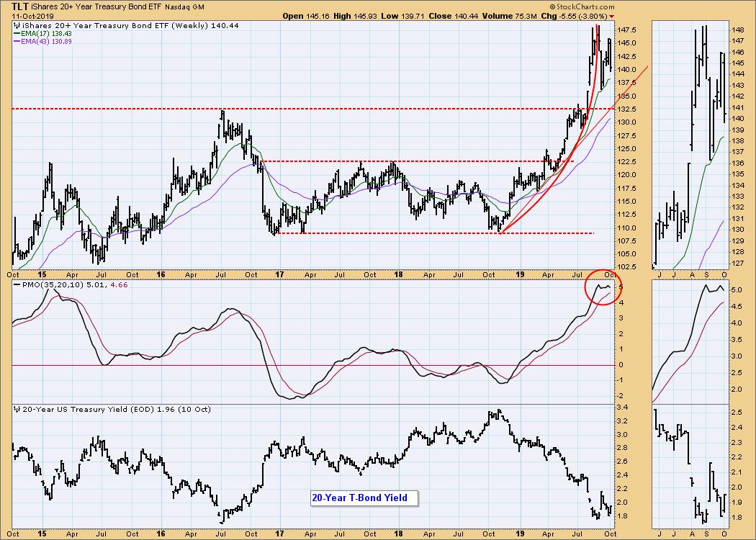Click the -2 label on PMO axis
The height and width of the screenshot is (540, 756).
[620, 396]
